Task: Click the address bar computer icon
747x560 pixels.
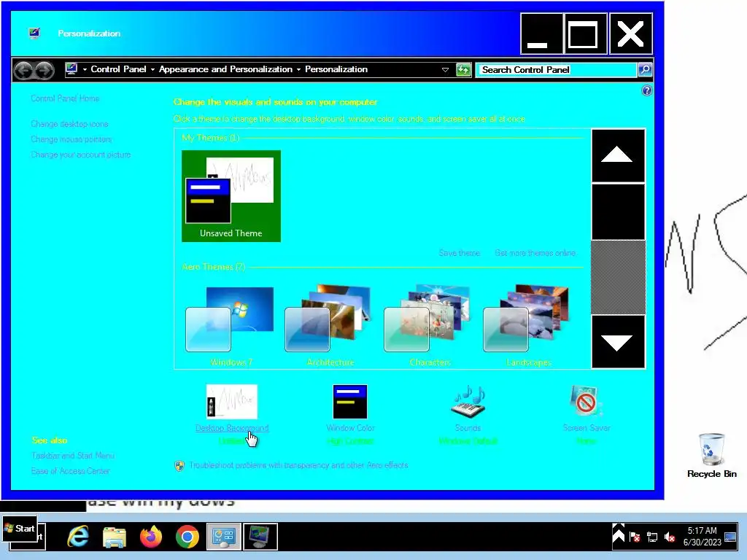Action: tap(71, 69)
